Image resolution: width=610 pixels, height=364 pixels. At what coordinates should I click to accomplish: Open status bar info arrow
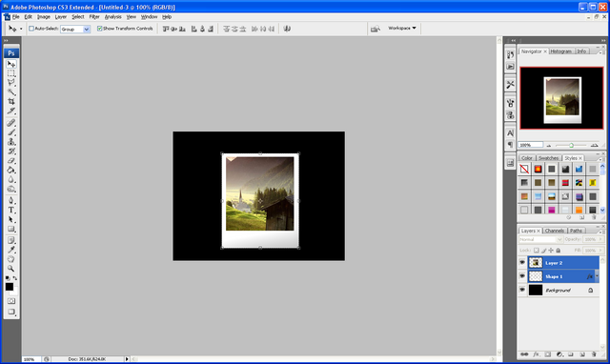pyautogui.click(x=127, y=359)
